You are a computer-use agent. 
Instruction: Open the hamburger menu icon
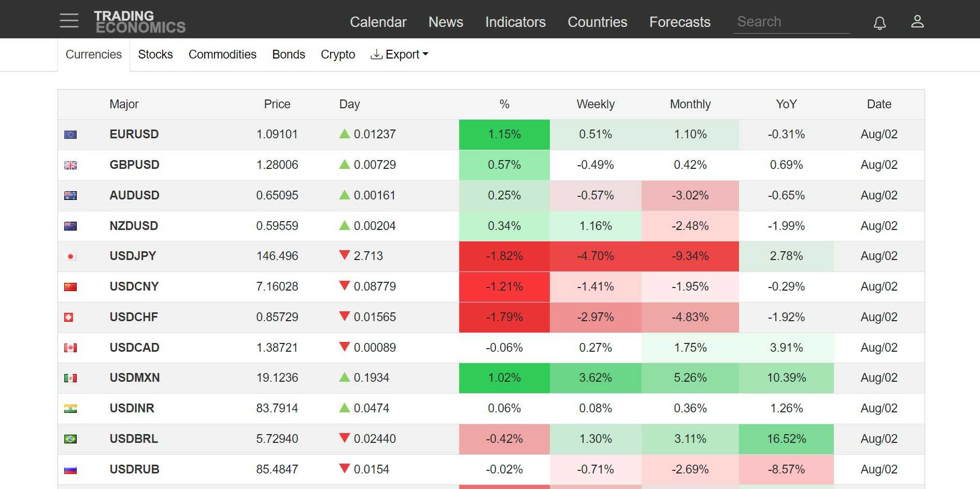click(x=69, y=21)
